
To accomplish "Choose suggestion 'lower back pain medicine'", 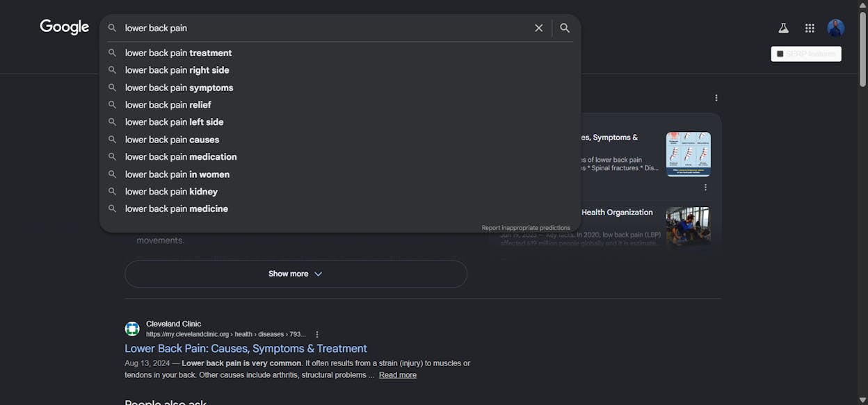I will point(340,208).
